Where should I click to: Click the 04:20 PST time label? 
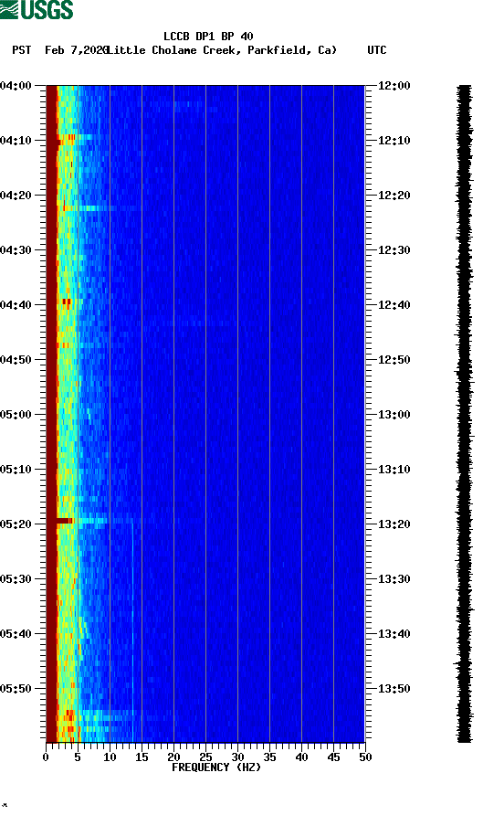16,196
